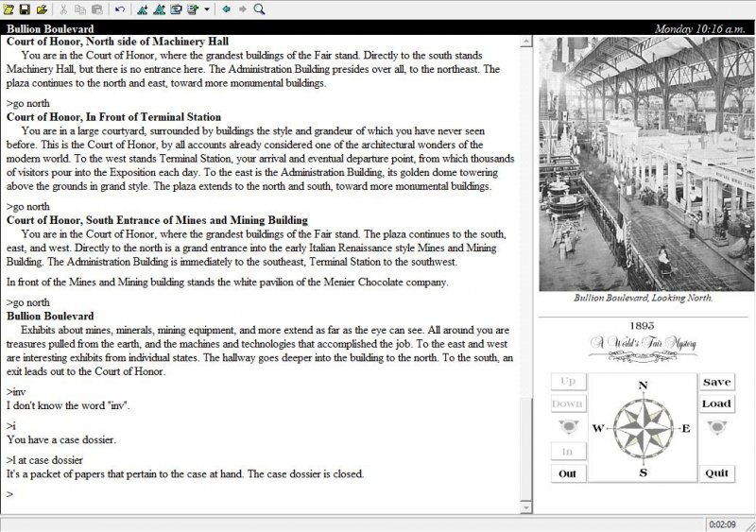Click "Monday 10:16 a.m." in the status line
This screenshot has height=532, width=756.
pos(700,29)
